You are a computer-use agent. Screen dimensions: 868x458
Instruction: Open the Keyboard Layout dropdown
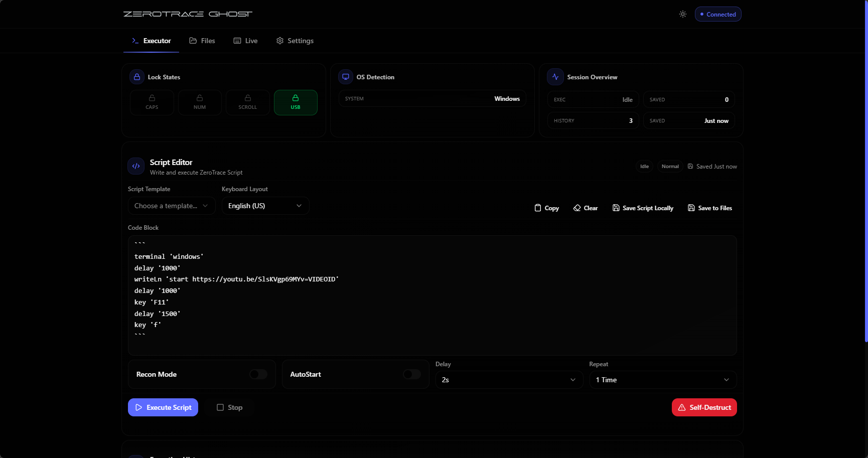coord(265,206)
